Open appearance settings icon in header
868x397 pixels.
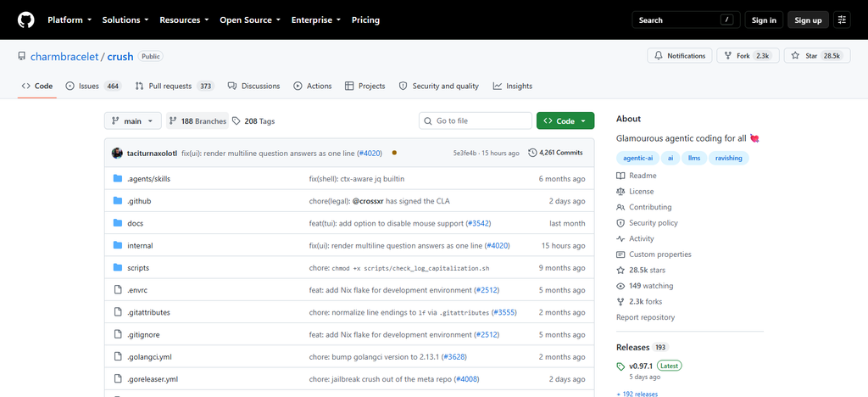point(842,20)
